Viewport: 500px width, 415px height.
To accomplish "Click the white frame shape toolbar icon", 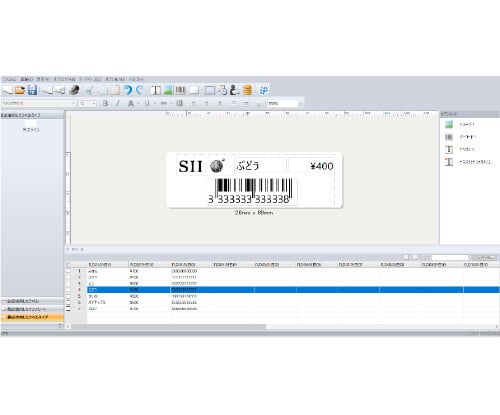I will (x=194, y=90).
